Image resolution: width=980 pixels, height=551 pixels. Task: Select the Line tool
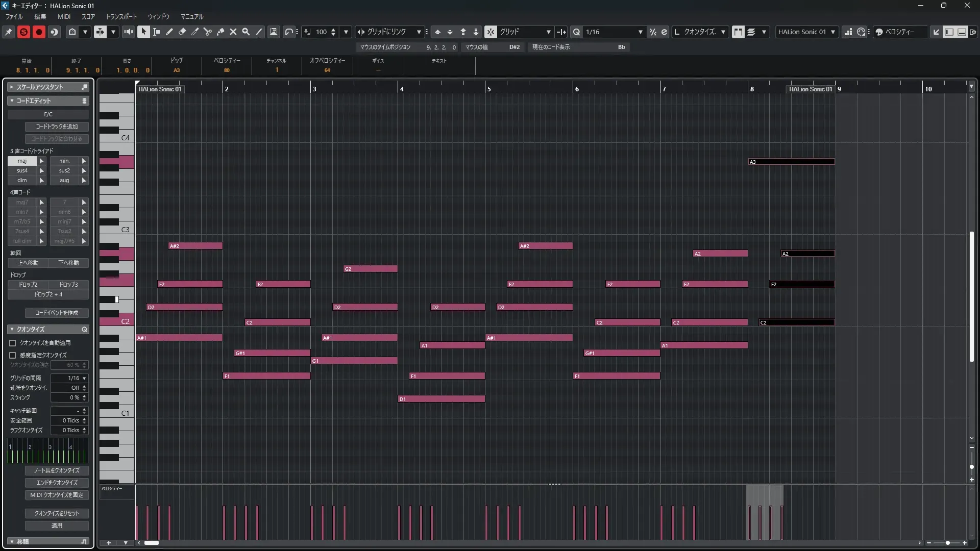pos(259,32)
